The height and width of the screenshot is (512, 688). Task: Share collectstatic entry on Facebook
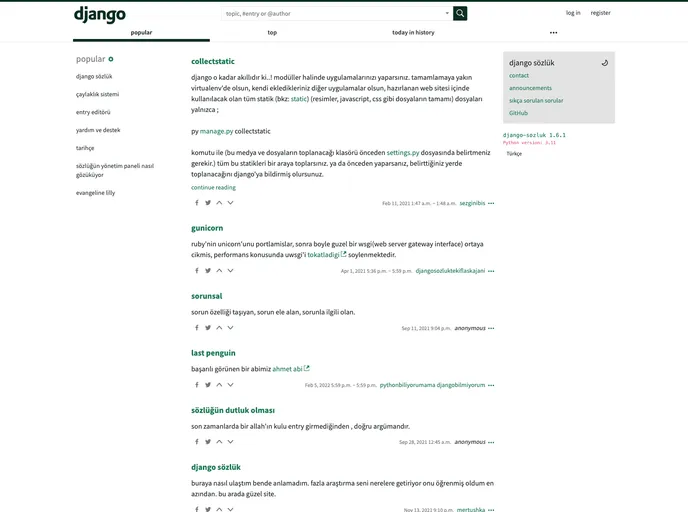[x=197, y=203]
